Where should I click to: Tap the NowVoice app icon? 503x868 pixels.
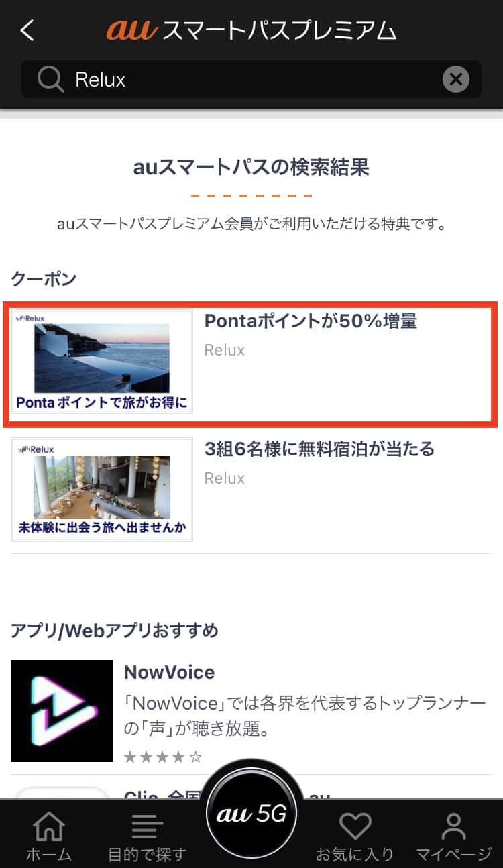pos(62,711)
